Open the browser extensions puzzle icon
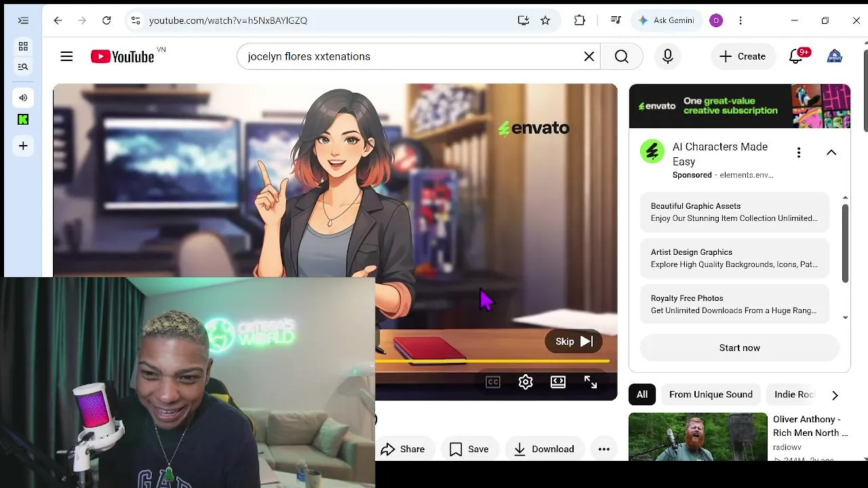868x488 pixels. [x=580, y=20]
